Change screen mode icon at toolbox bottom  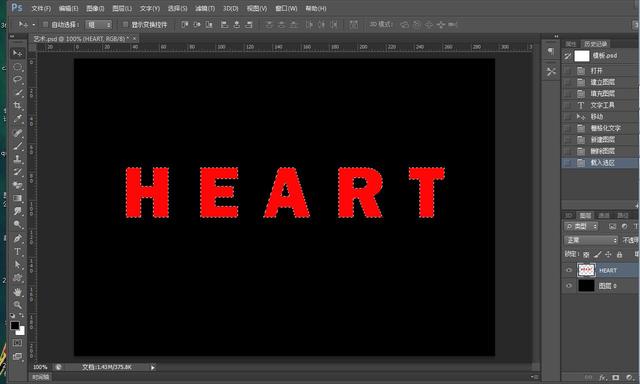tap(17, 357)
